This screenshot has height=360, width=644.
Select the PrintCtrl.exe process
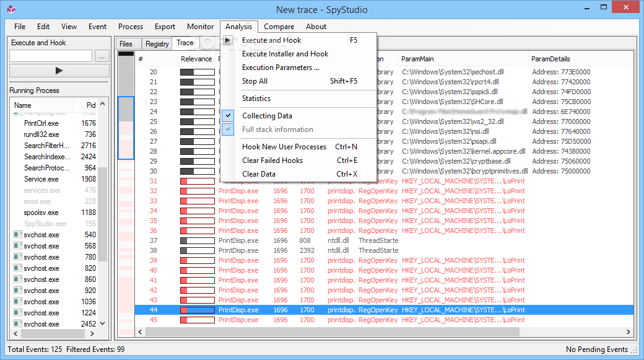pyautogui.click(x=41, y=123)
